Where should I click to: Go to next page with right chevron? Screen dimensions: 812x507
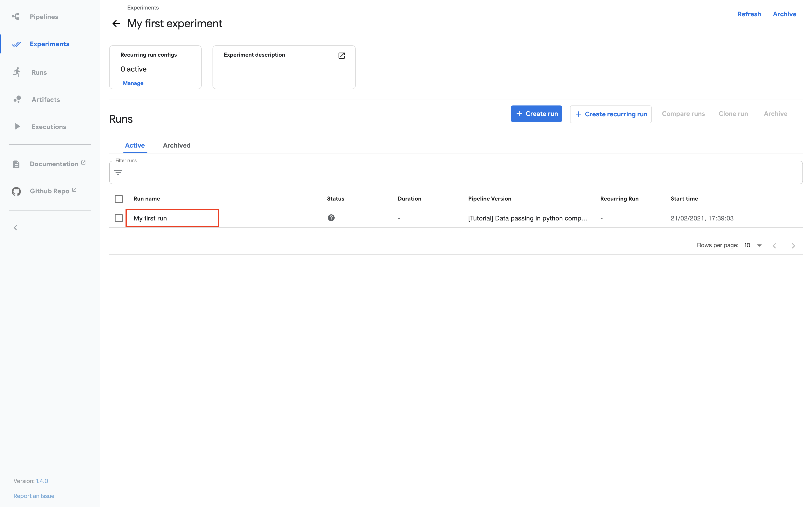point(794,245)
